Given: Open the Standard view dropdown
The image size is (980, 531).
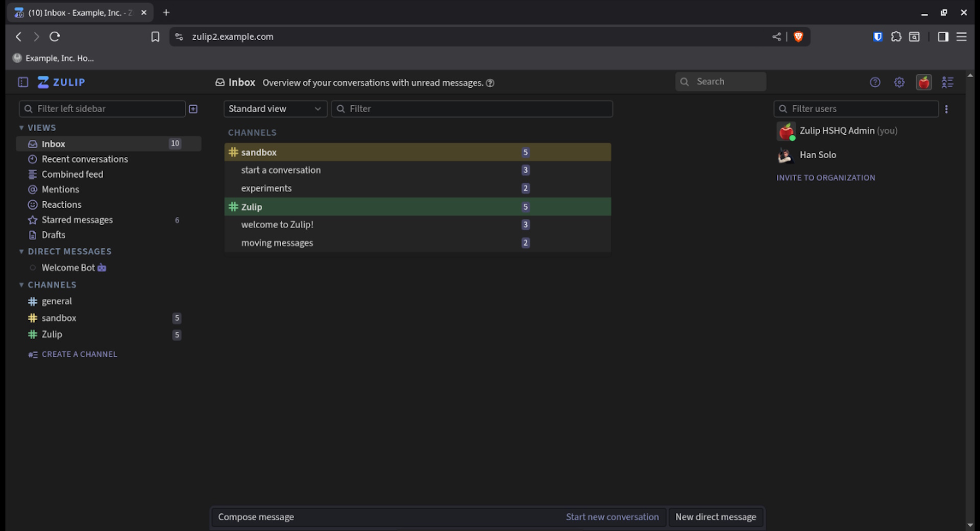Looking at the screenshot, I should point(275,109).
